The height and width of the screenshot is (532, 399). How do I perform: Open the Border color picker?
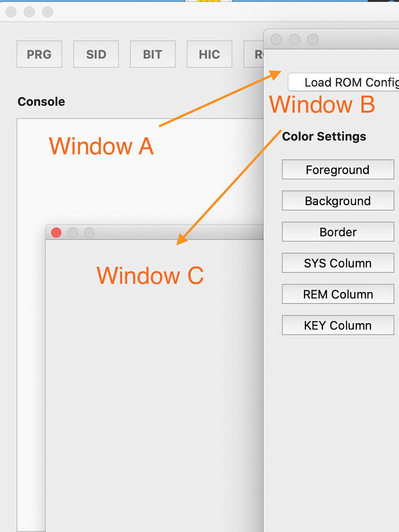[x=338, y=232]
